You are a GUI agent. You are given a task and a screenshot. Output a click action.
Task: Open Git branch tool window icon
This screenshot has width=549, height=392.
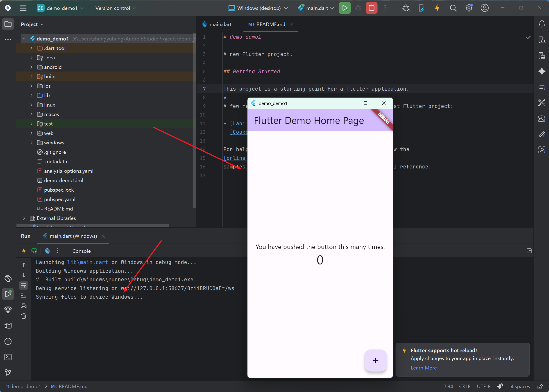8,372
